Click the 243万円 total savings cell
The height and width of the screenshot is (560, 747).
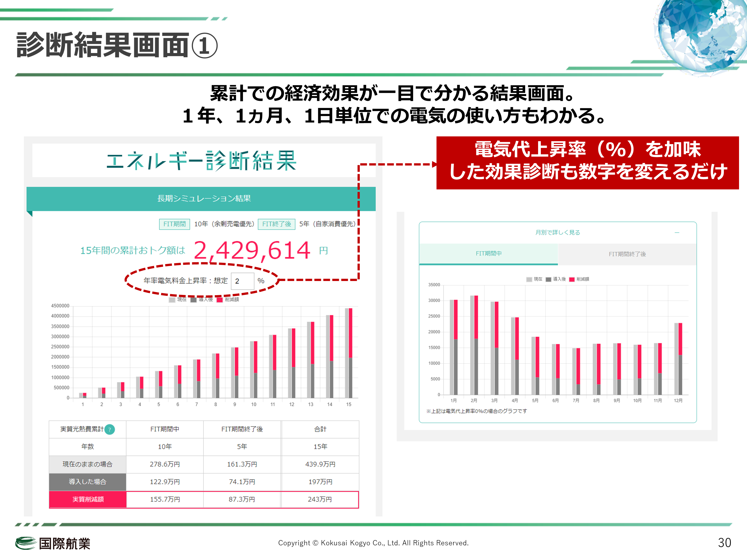320,500
